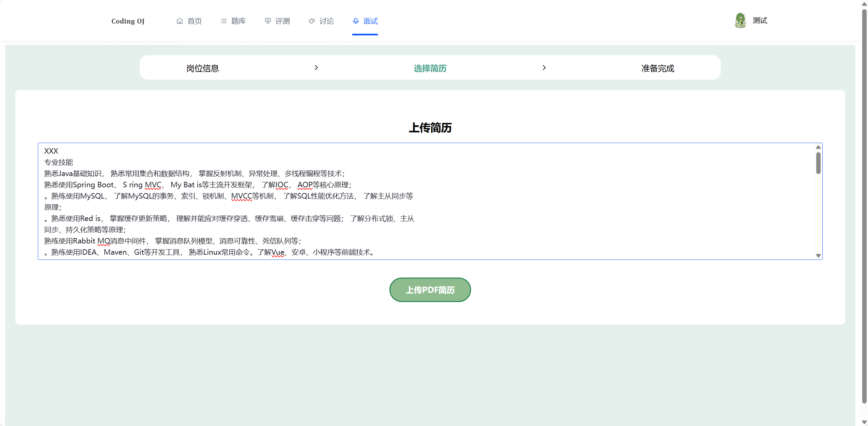Click the textarea scrollbar thumb
The height and width of the screenshot is (426, 868).
pos(818,163)
